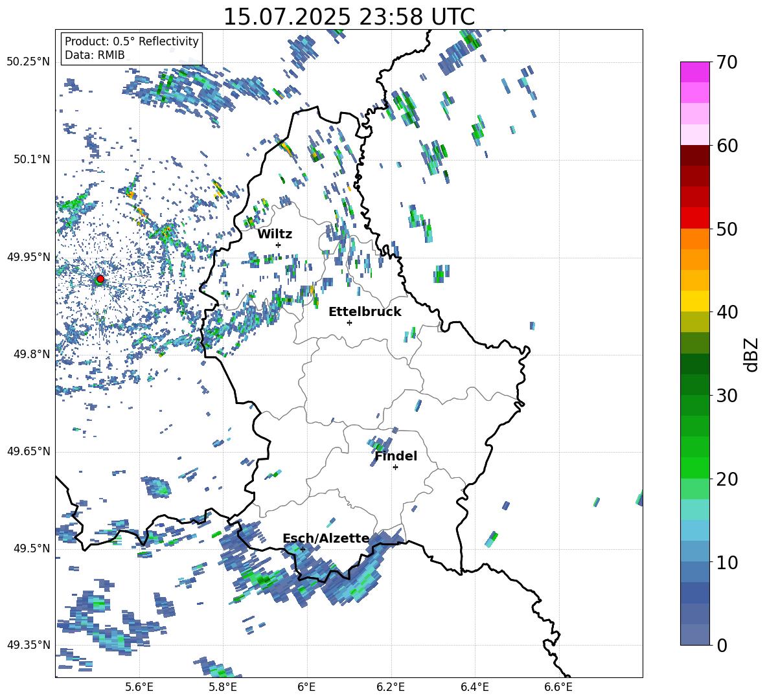Click the colorbar tick label 70
Viewport: 767px width, 700px height.
coord(727,62)
